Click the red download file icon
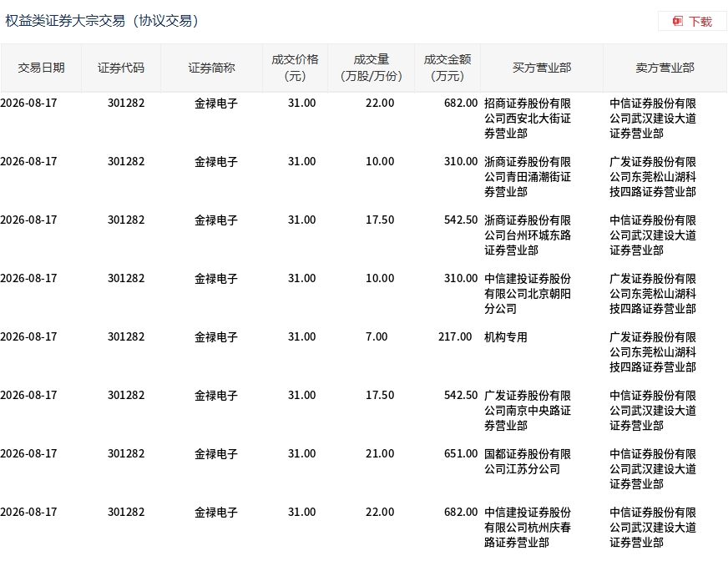Viewport: 728px width, 561px height. tap(677, 22)
